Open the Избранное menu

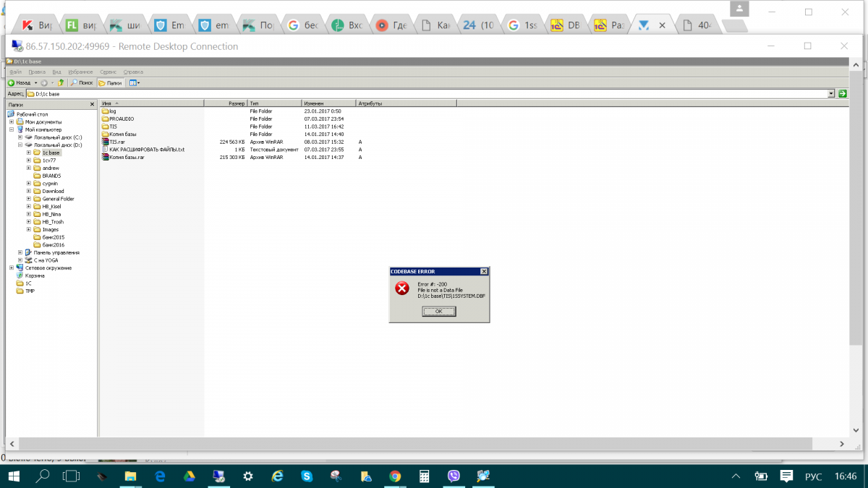[x=81, y=72]
